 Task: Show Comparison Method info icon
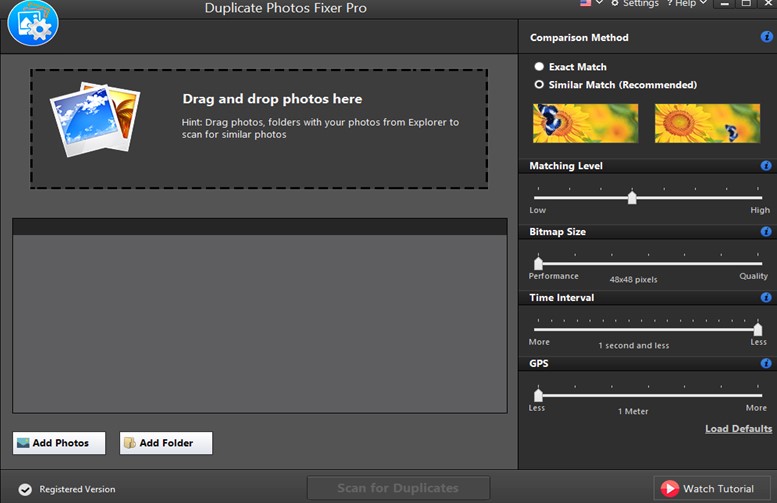[x=766, y=37]
